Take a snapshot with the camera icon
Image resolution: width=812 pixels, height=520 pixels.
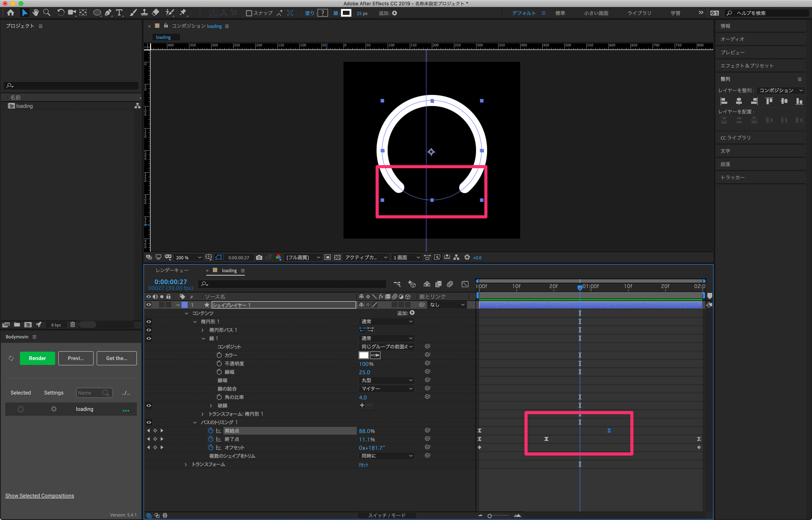point(259,258)
